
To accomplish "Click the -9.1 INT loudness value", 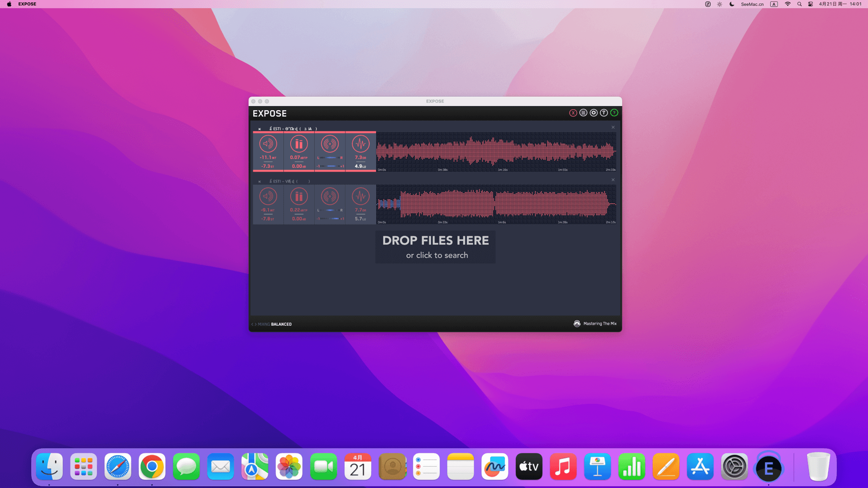I will click(x=268, y=210).
